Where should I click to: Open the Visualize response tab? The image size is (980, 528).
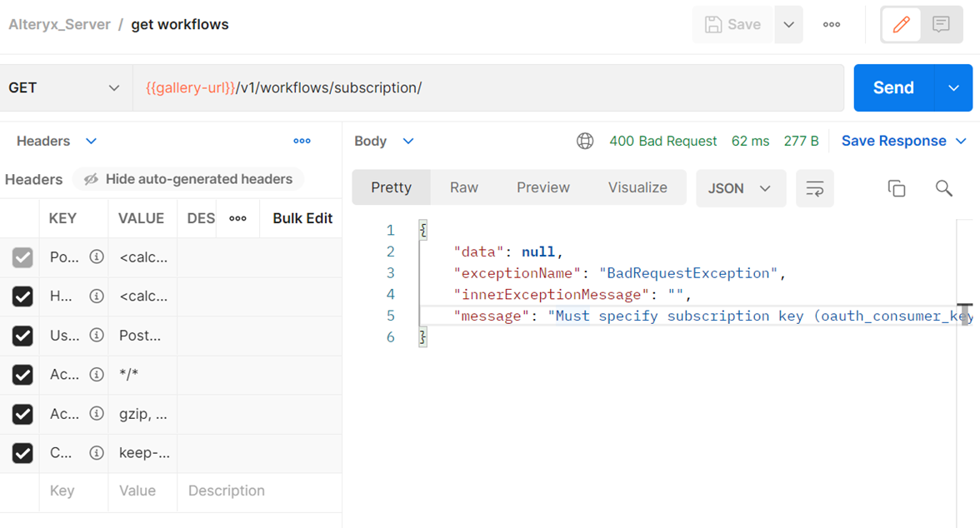click(637, 187)
